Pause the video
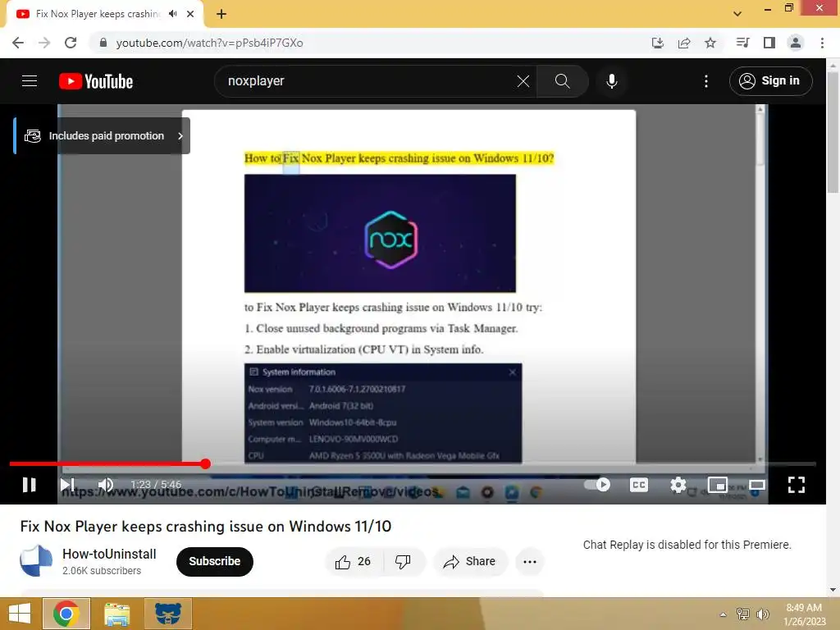This screenshot has height=630, width=840. [x=30, y=485]
